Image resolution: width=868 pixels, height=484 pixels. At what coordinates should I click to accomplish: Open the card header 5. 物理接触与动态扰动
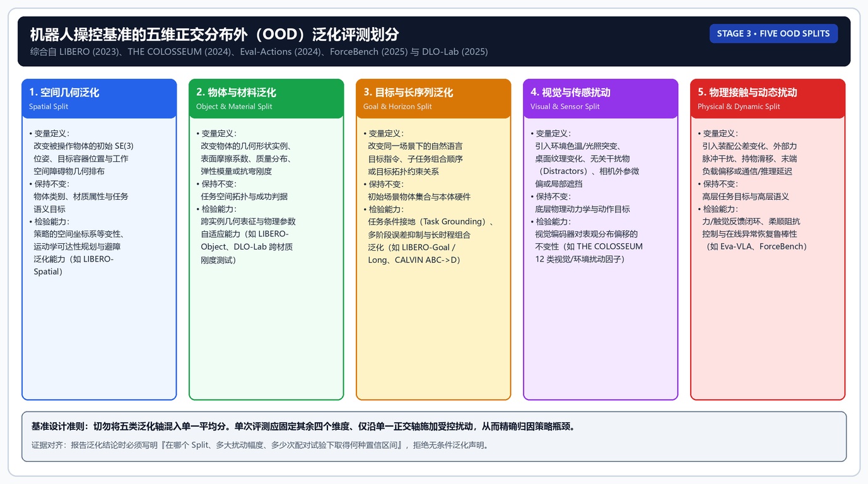768,98
